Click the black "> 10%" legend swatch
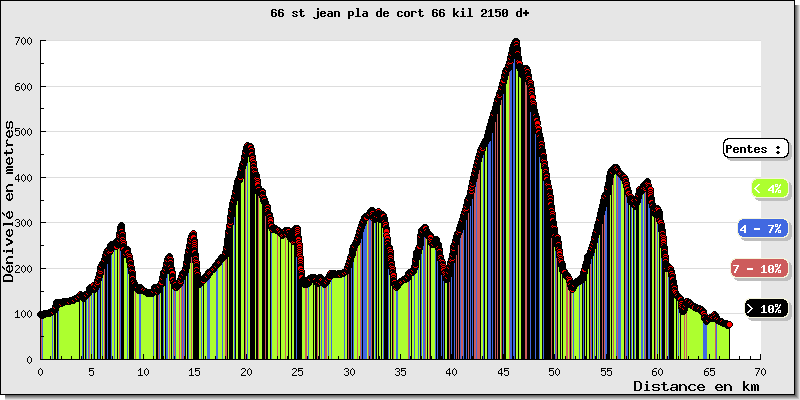The image size is (800, 400). click(x=766, y=309)
